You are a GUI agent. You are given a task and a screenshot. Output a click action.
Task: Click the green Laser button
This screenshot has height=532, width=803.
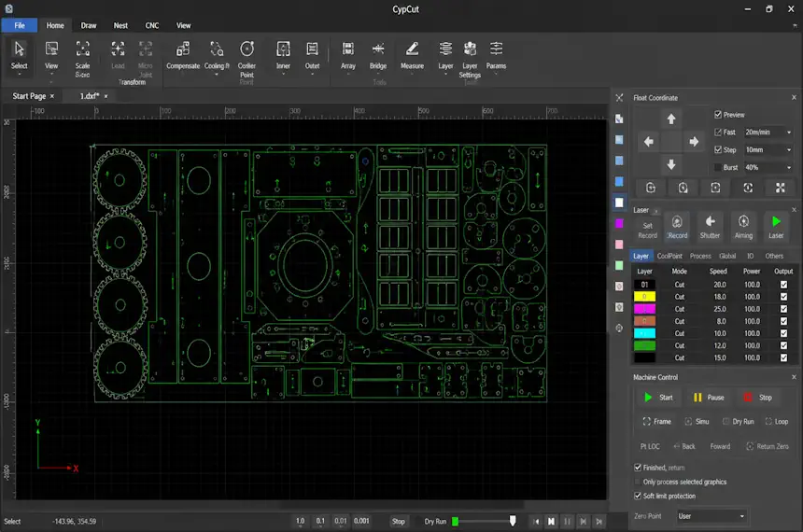click(776, 226)
